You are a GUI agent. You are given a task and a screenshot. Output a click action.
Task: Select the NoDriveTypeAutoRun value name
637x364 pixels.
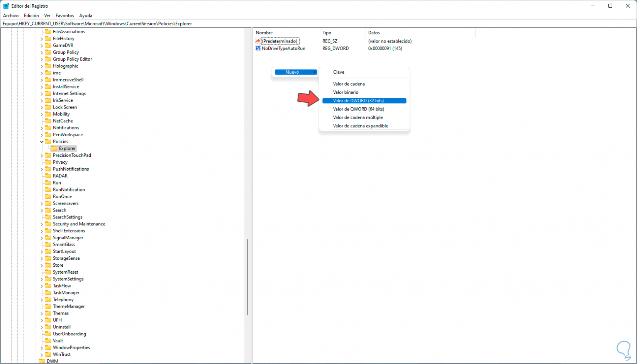coord(283,48)
